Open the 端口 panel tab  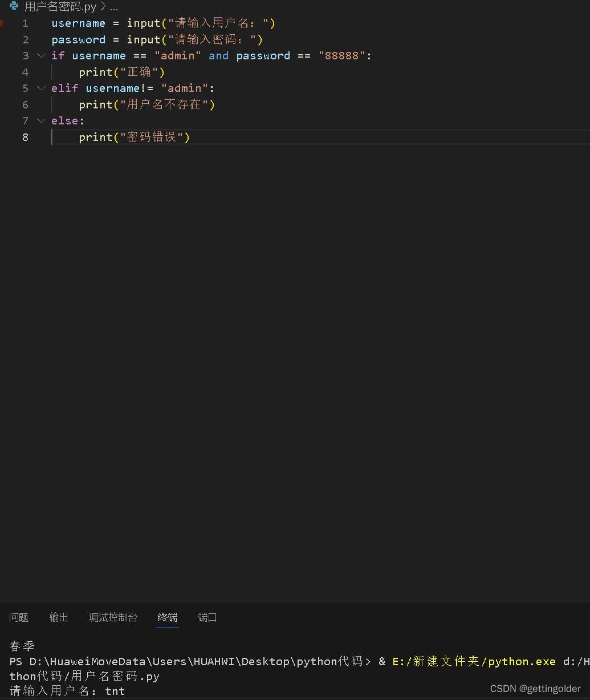[207, 617]
